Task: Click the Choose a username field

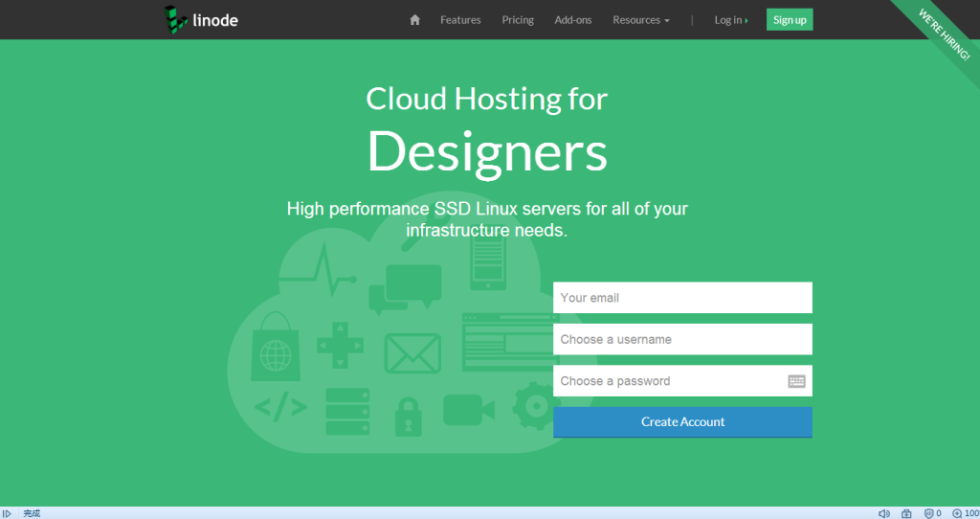Action: pos(682,339)
